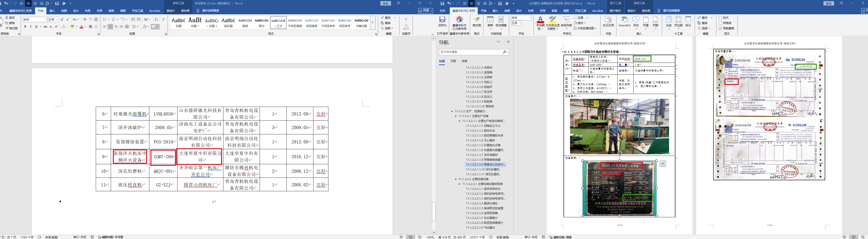Click the table cell containing IGBT-260

point(163,157)
